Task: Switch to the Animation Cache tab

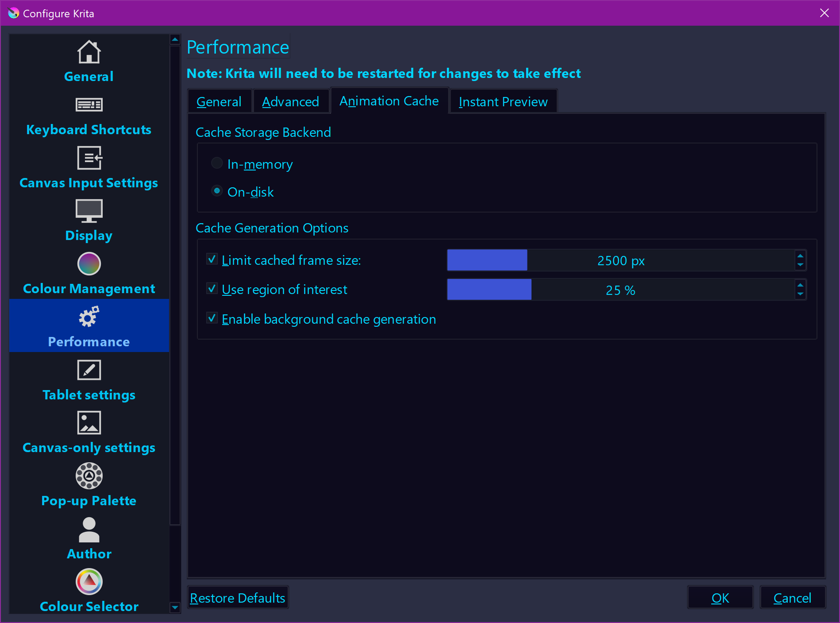Action: coord(389,101)
